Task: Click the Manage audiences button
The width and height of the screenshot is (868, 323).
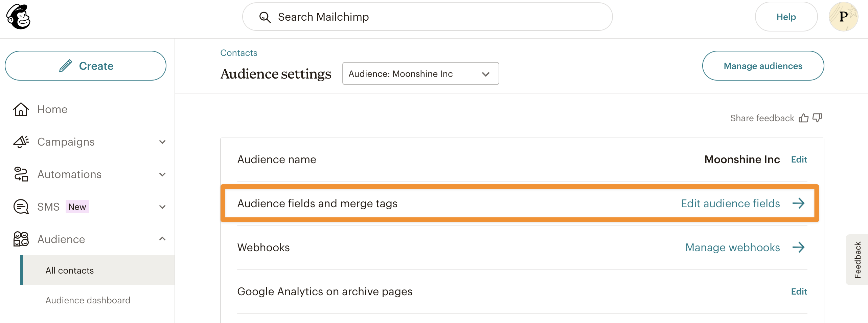Action: (x=763, y=66)
